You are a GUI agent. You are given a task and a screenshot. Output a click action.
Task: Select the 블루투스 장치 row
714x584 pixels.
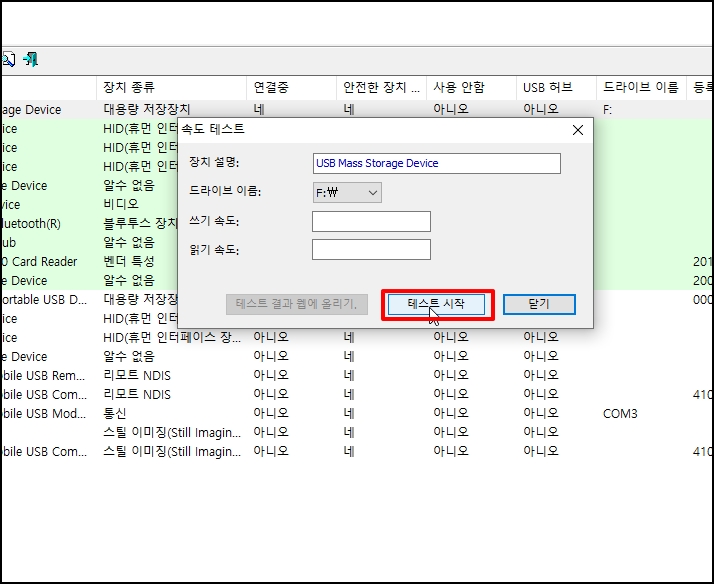(x=140, y=223)
